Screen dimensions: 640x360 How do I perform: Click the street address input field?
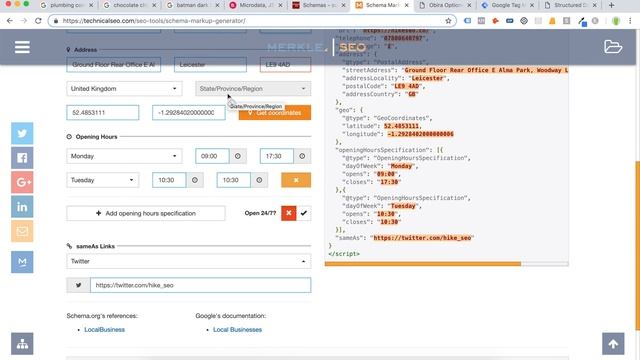pos(113,64)
